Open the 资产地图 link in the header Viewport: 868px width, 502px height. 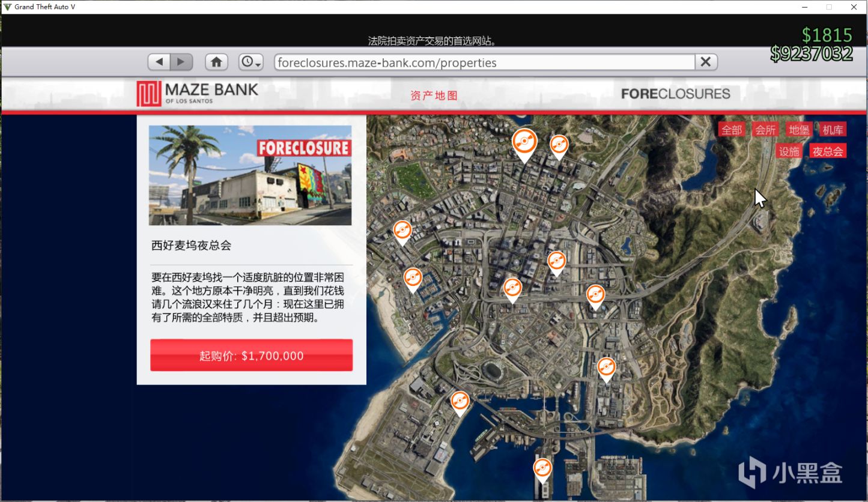click(434, 95)
